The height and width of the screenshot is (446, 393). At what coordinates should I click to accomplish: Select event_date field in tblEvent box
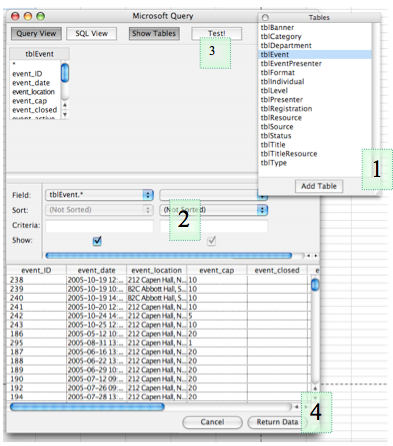coord(31,83)
